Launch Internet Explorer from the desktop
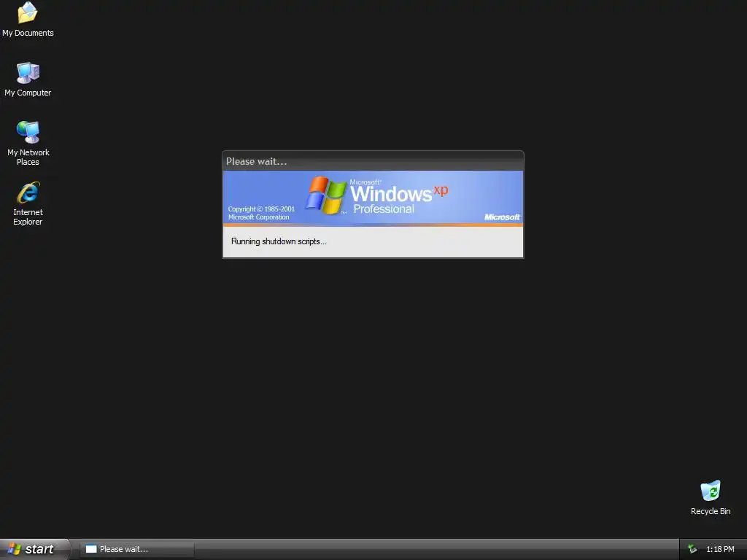The height and width of the screenshot is (560, 747). click(x=28, y=203)
